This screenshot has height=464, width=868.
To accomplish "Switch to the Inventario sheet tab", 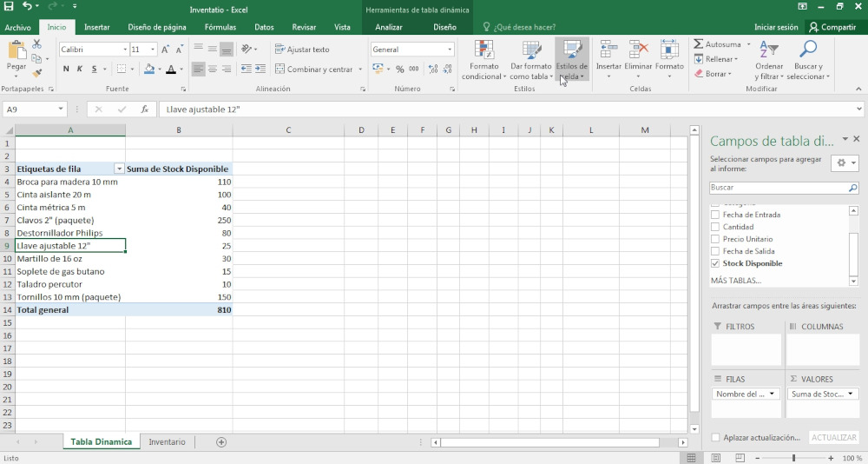I will 168,441.
